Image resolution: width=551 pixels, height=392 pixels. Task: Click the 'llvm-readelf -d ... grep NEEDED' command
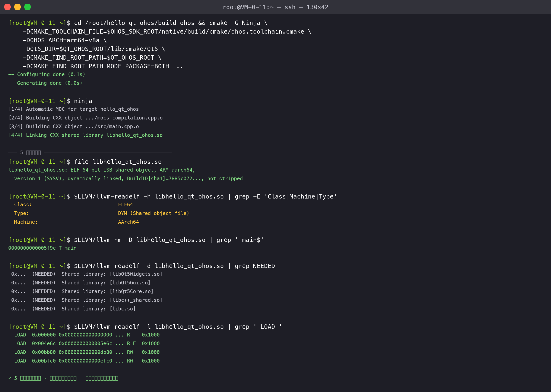pos(142,266)
